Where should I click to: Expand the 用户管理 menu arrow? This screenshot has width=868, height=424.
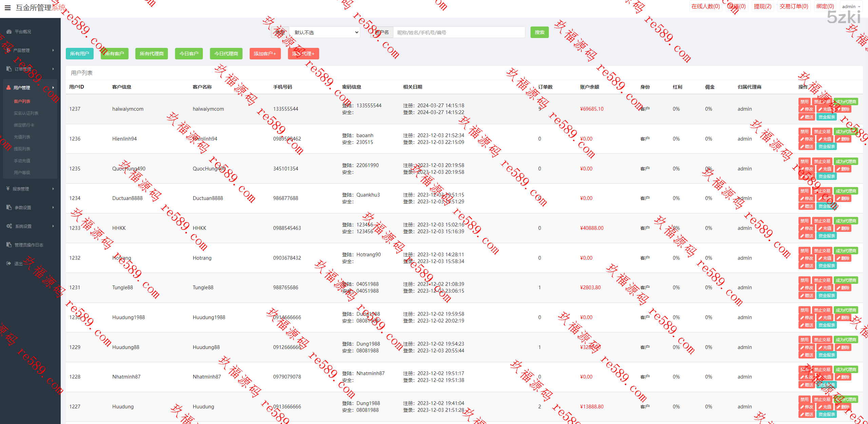click(x=53, y=88)
